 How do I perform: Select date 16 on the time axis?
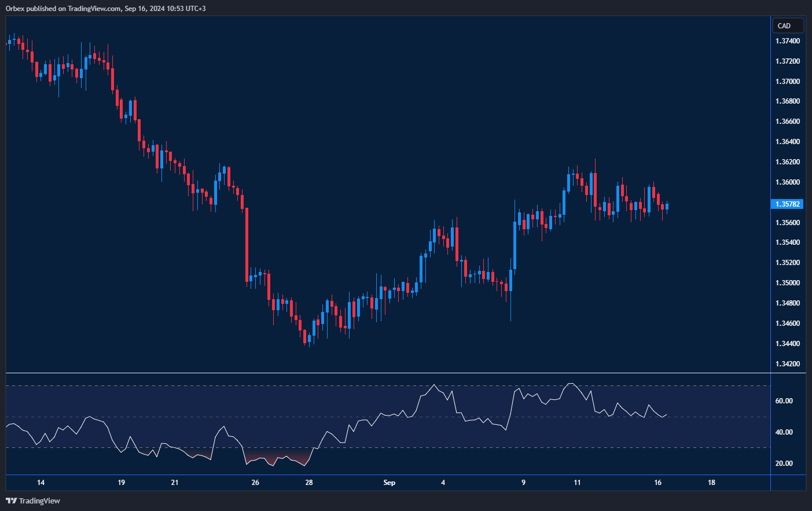click(x=657, y=483)
